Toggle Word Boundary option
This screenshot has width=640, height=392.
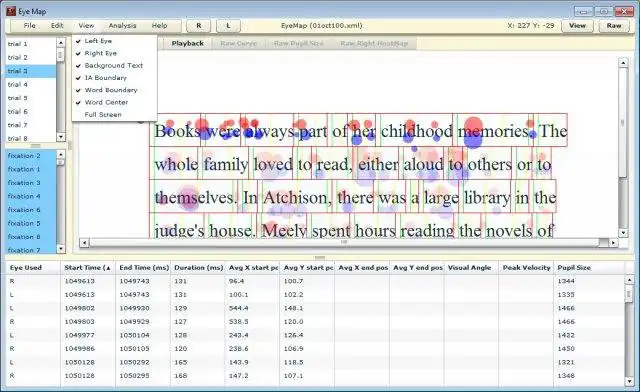pyautogui.click(x=114, y=90)
